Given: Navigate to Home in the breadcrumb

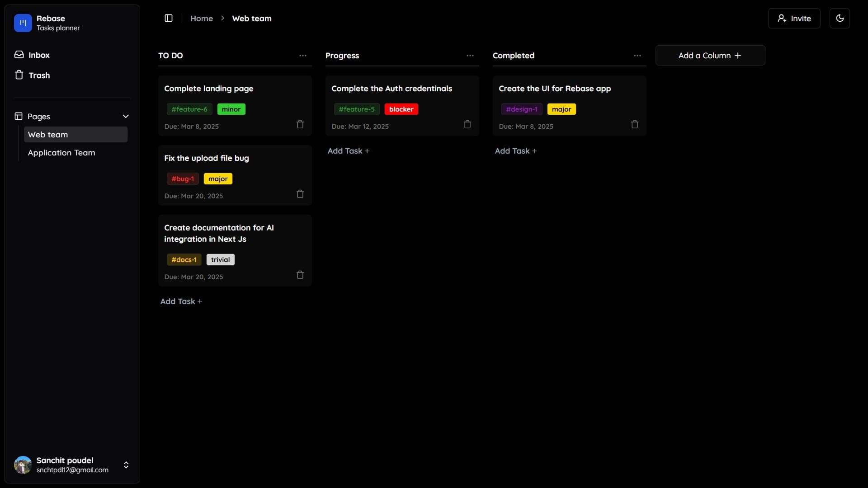Looking at the screenshot, I should pos(202,19).
